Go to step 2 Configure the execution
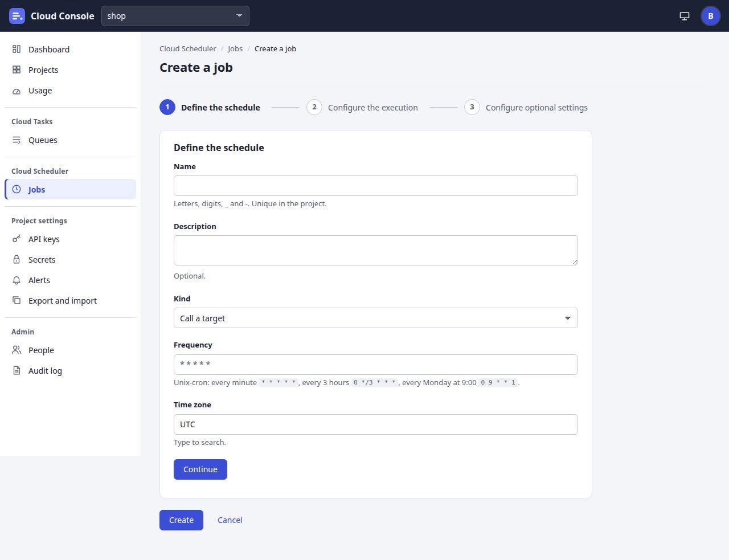 click(362, 108)
